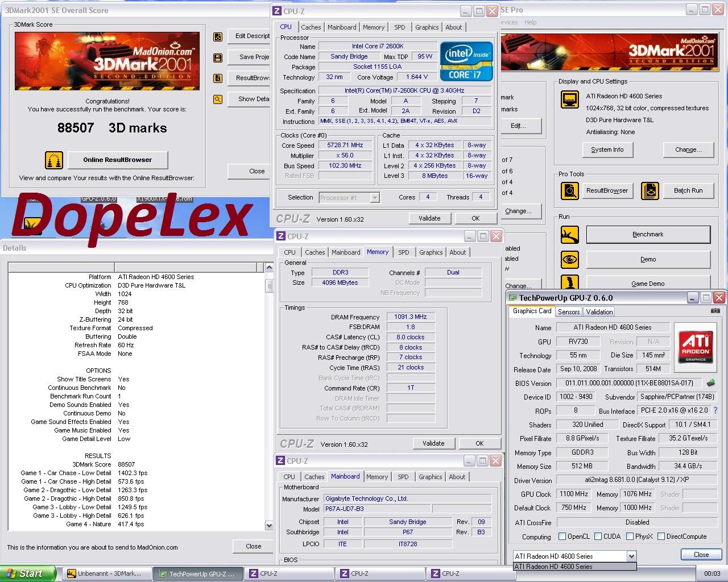The width and height of the screenshot is (728, 582).
Task: Enable the OpenCL checkbox
Action: click(x=562, y=536)
